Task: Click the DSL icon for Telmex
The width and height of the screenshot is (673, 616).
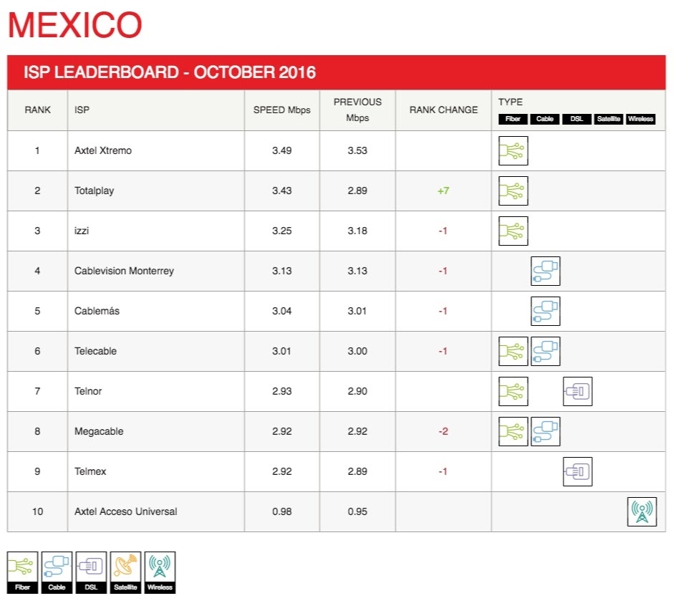Action: (578, 471)
